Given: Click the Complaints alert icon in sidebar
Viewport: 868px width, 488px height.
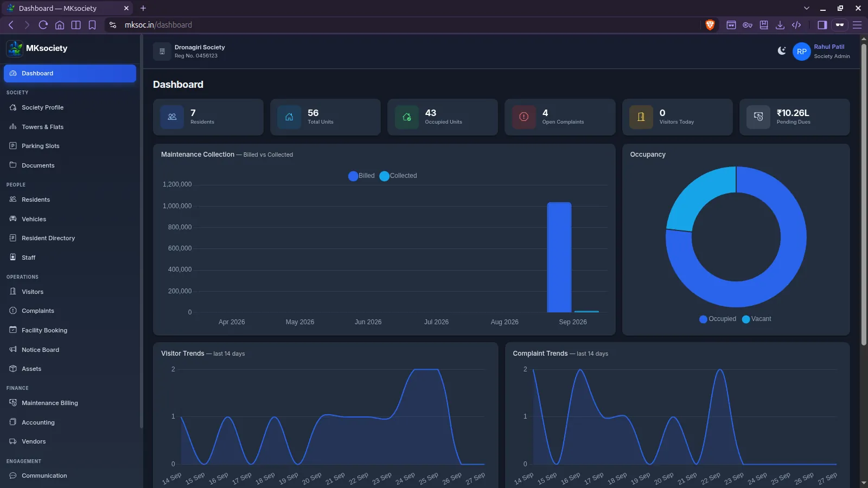Looking at the screenshot, I should [x=13, y=311].
